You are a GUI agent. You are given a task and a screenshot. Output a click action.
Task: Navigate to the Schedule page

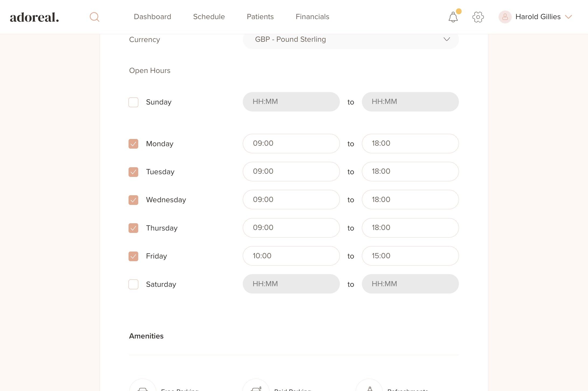pos(209,17)
